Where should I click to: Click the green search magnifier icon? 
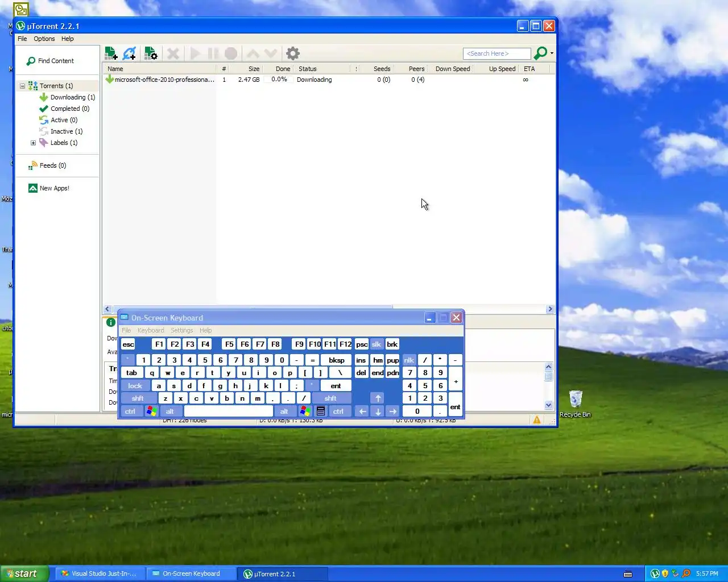(x=540, y=53)
